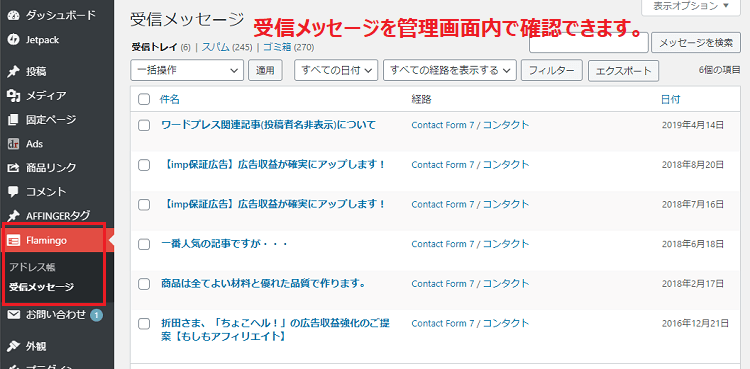Check the 2018年8月20日 imp保証広告 row checkbox
The image size is (750, 369).
(144, 165)
